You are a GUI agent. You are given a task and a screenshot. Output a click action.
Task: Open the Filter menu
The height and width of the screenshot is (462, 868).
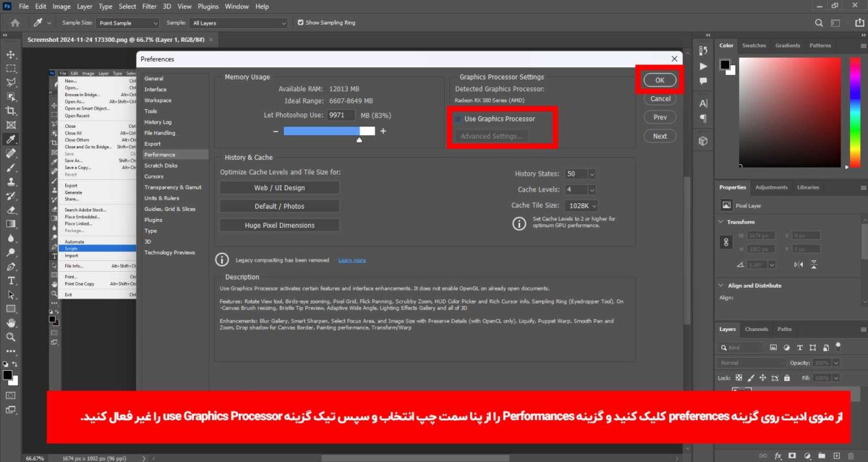(x=149, y=6)
